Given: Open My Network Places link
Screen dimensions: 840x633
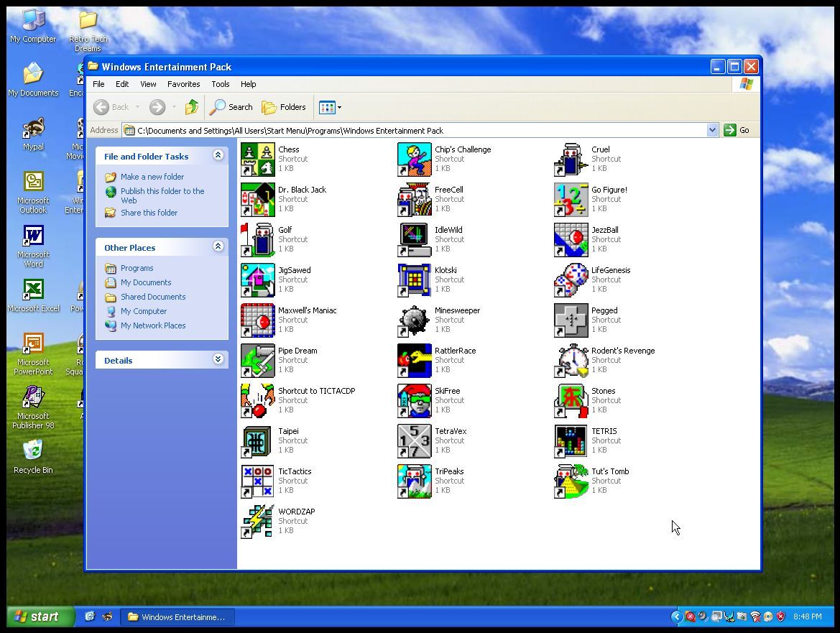Looking at the screenshot, I should (x=153, y=325).
